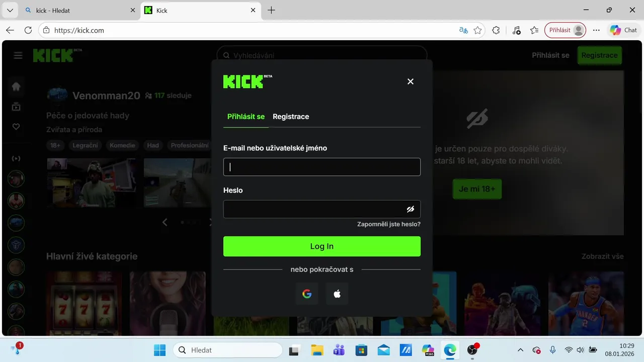The height and width of the screenshot is (362, 644).
Task: Open taskbar clock and date
Action: 619,349
